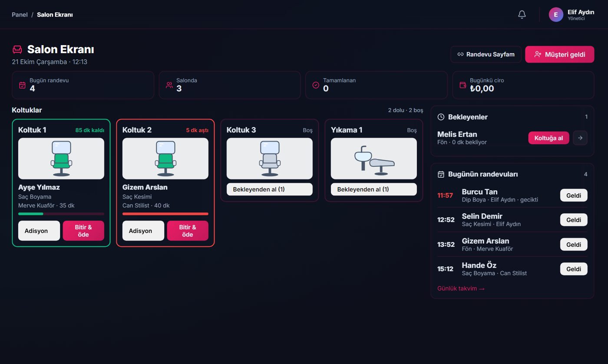Click the people icon in Salonda card
This screenshot has height=364, width=608.
coord(169,85)
